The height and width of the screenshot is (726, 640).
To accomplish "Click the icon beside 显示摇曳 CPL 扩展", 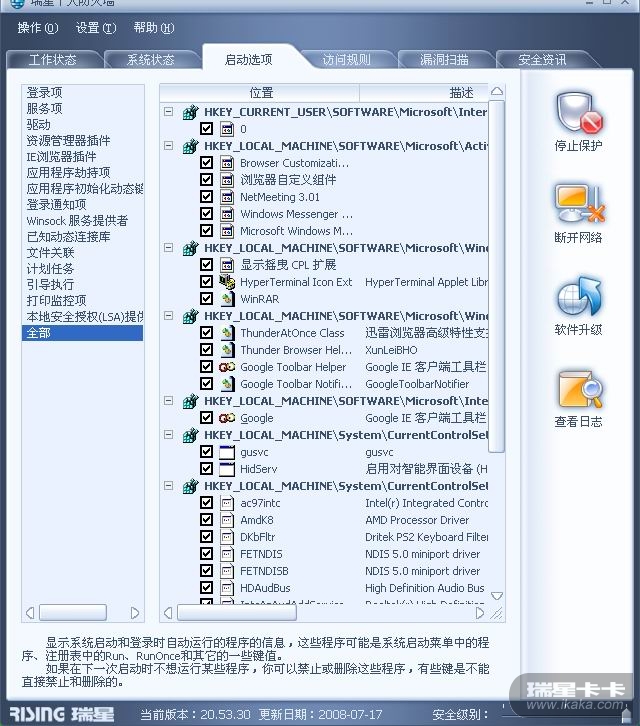I will tap(227, 265).
